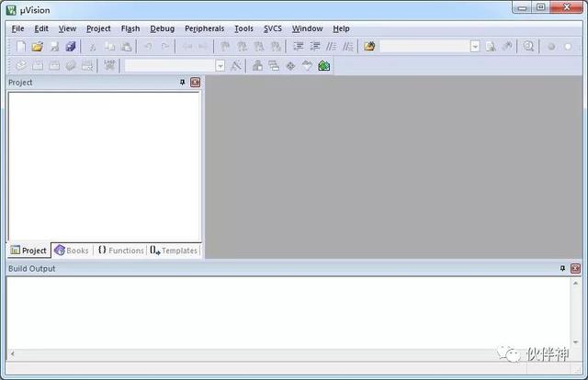Image resolution: width=588 pixels, height=380 pixels.
Task: Expand the find text dropdown
Action: tap(475, 46)
